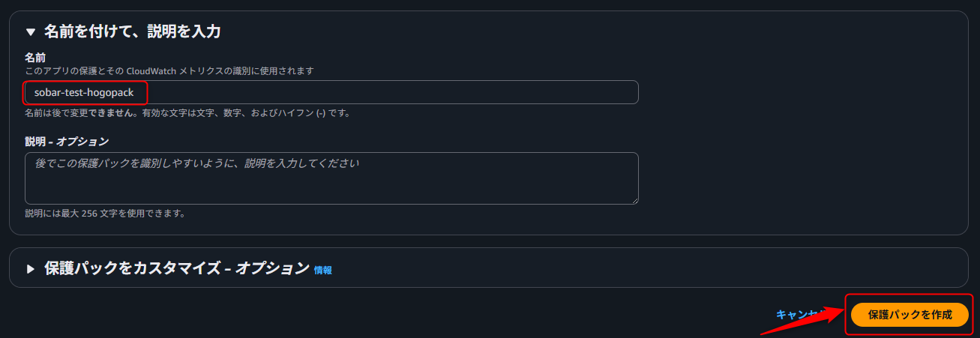Screen dimensions: 980x338
Task: Collapse the 名前を付けて、説明を入力 section triangle
Action: [x=31, y=32]
